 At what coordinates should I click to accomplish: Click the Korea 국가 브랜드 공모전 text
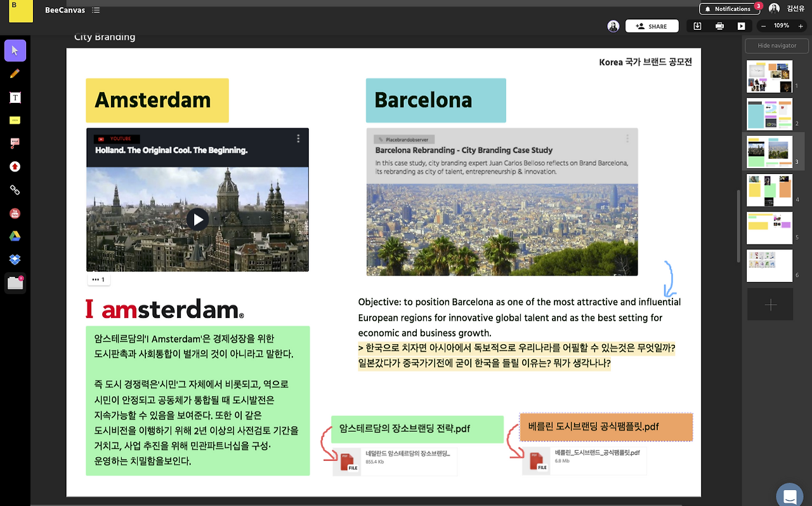pos(645,62)
